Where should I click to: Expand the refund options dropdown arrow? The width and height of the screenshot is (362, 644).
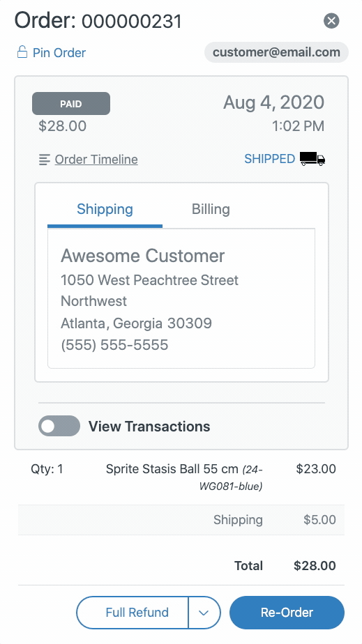point(204,613)
